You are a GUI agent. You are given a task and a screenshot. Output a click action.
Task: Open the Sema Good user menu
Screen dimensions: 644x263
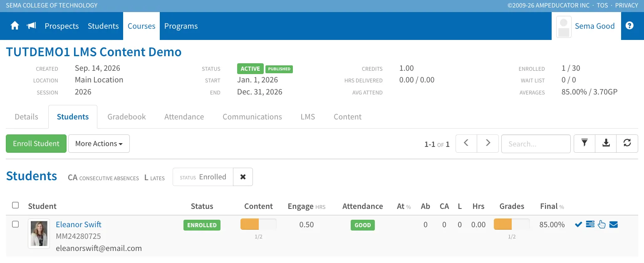click(x=586, y=26)
